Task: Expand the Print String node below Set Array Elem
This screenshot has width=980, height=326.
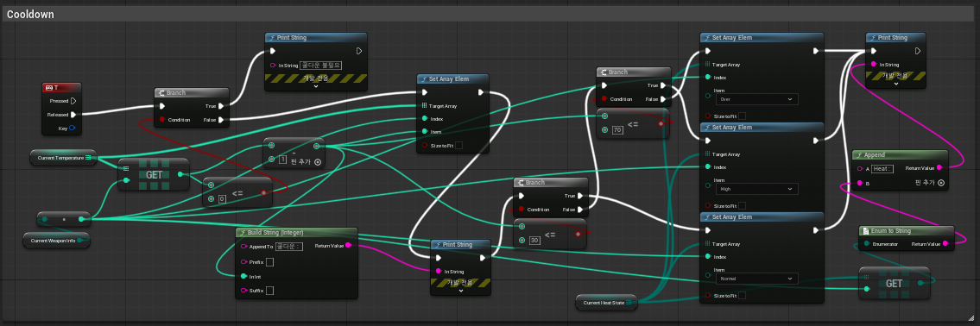Action: click(x=460, y=291)
